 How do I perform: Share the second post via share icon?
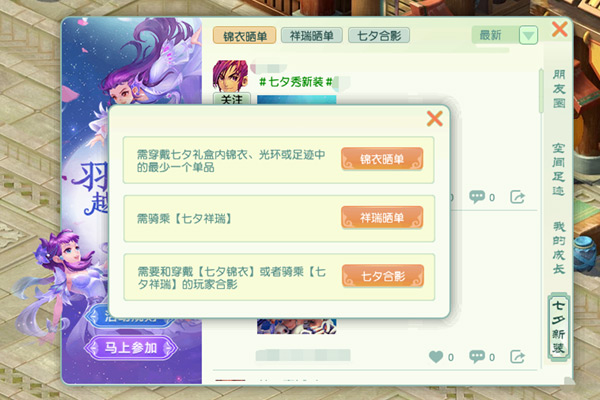point(517,357)
